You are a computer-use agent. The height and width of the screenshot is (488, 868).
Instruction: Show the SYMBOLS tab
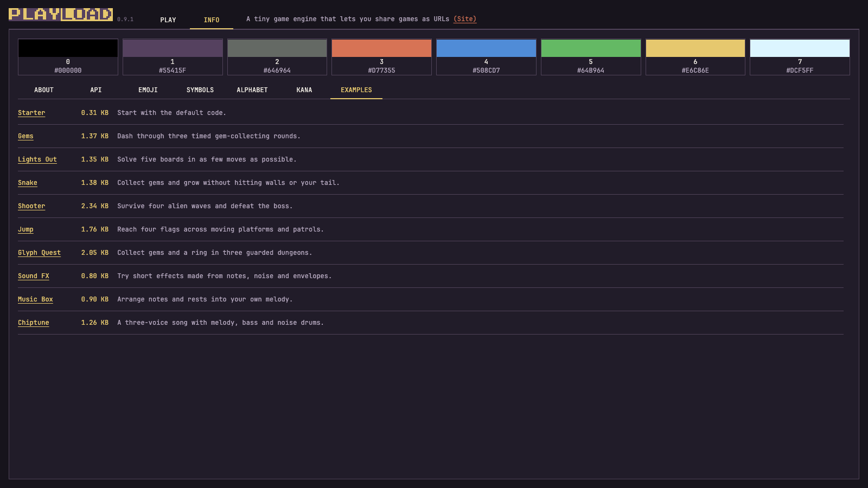click(x=200, y=90)
